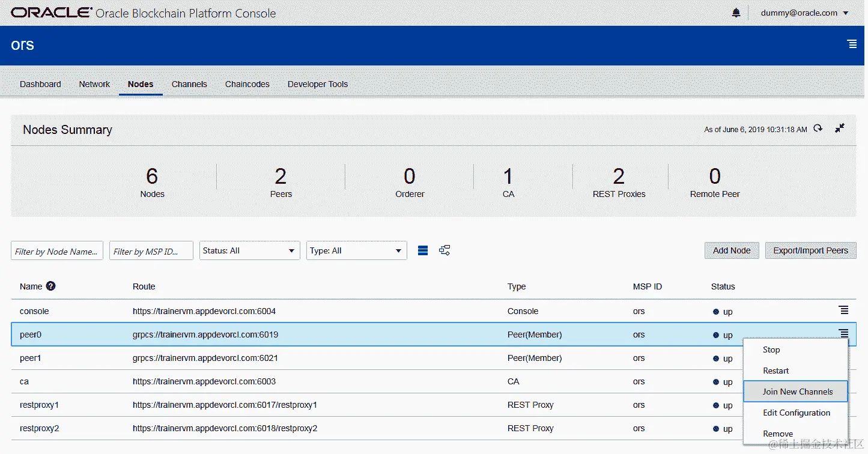
Task: Click the Name column header
Action: tap(31, 286)
